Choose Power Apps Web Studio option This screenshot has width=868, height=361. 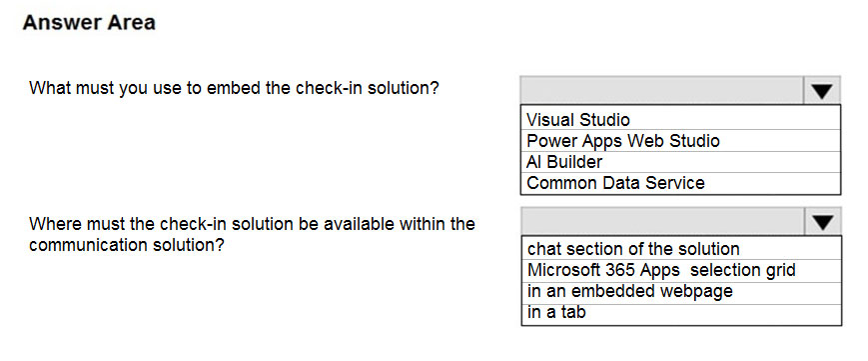pyautogui.click(x=680, y=141)
